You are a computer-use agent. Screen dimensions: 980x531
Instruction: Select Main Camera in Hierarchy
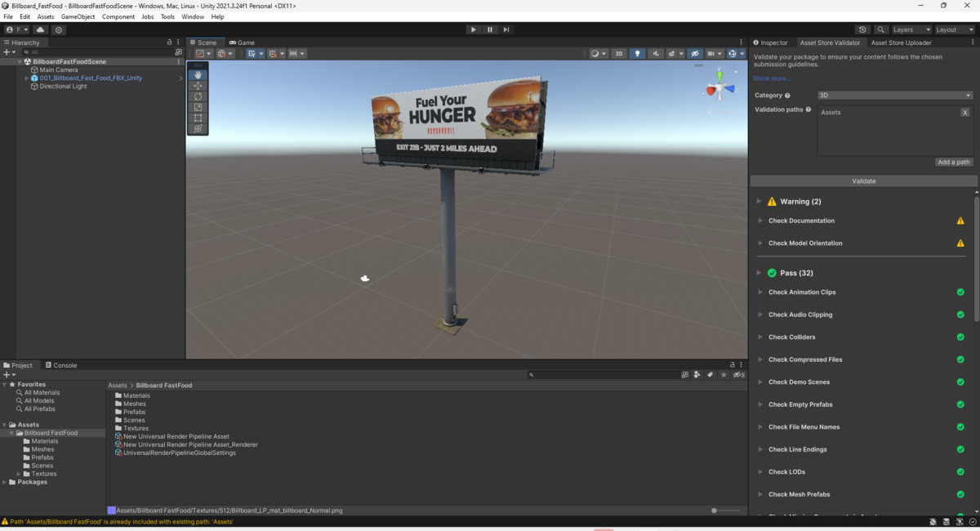(x=59, y=70)
